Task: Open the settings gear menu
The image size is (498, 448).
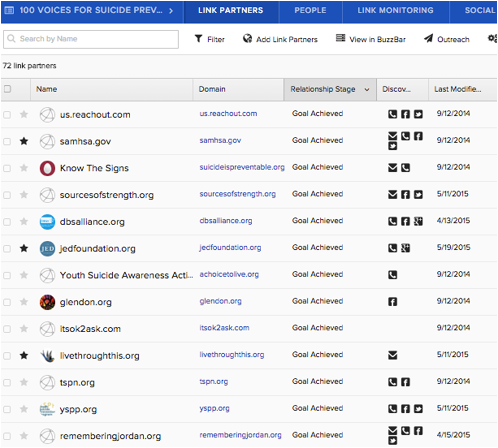Action: pos(492,39)
